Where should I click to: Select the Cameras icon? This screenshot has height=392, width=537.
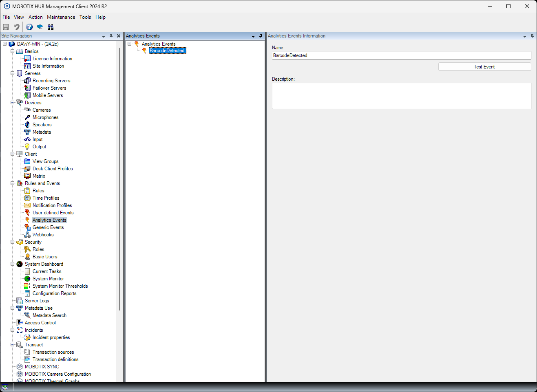coord(27,110)
